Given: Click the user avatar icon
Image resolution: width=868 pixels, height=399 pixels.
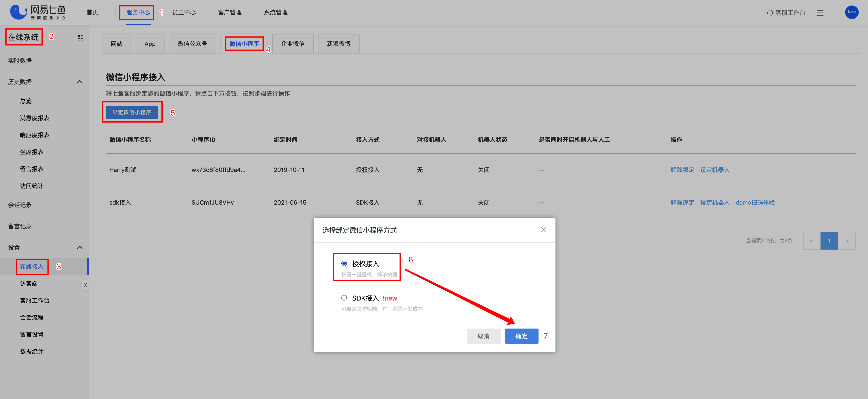Looking at the screenshot, I should pyautogui.click(x=851, y=12).
